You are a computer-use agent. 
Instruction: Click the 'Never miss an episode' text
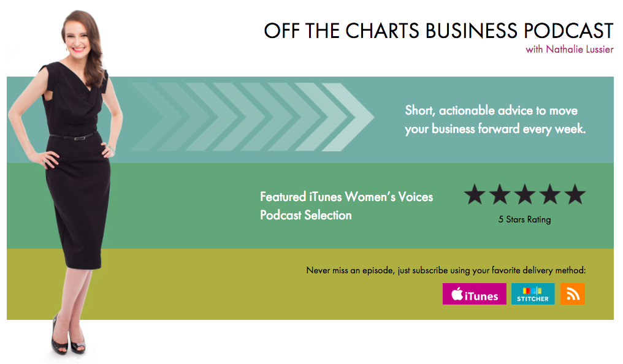click(x=446, y=270)
